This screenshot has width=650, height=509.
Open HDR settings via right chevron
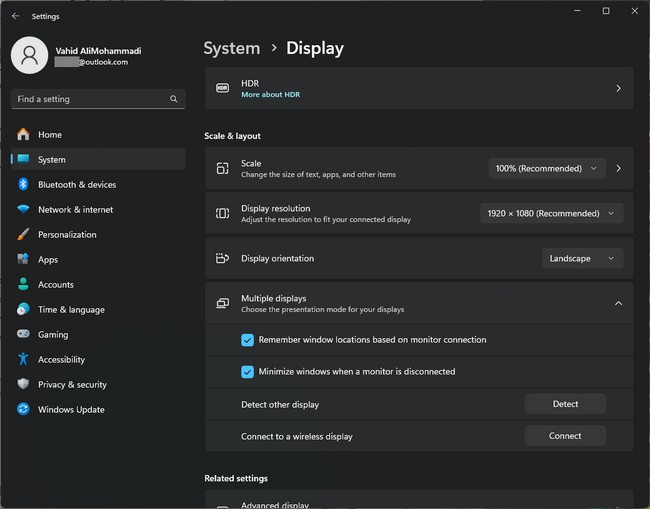point(618,88)
